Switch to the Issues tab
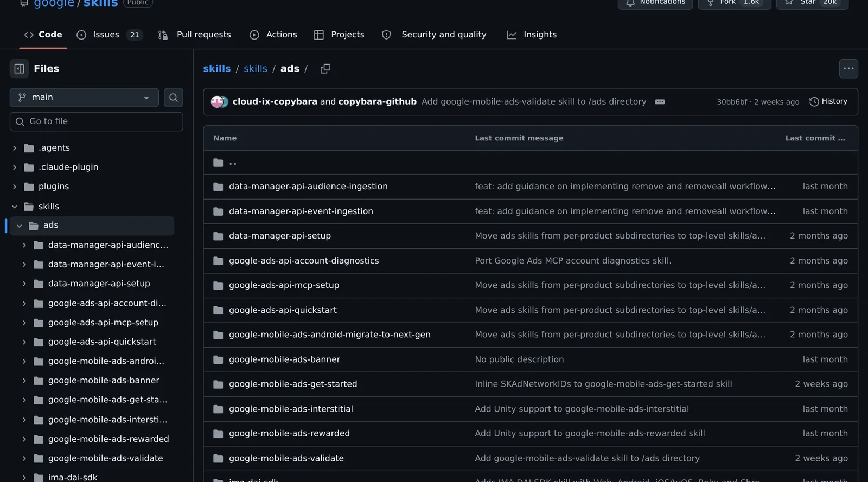This screenshot has height=482, width=868. (x=109, y=35)
